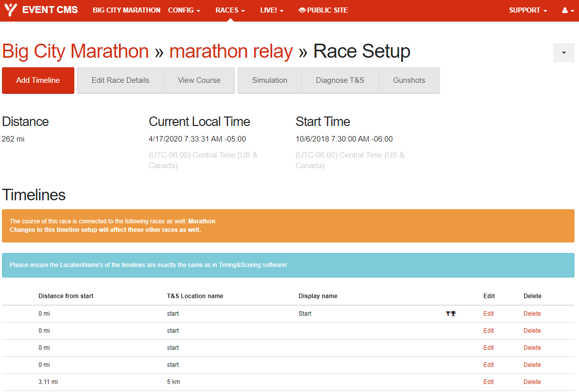Expand the Config dropdown menu
The width and height of the screenshot is (579, 392).
(184, 11)
